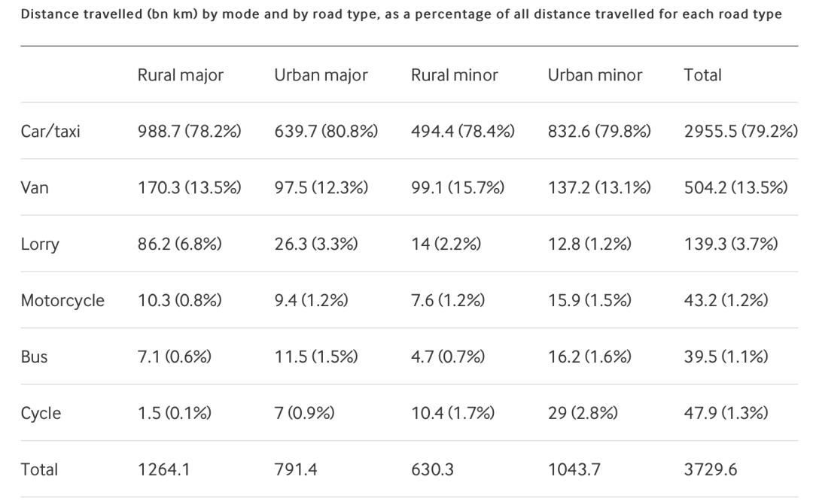Click the grand total 3729.6 cell

click(711, 470)
